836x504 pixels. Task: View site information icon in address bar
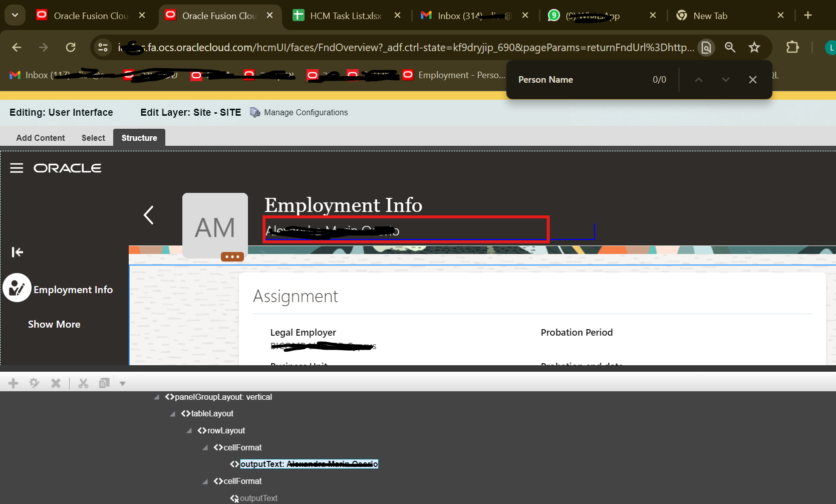103,47
